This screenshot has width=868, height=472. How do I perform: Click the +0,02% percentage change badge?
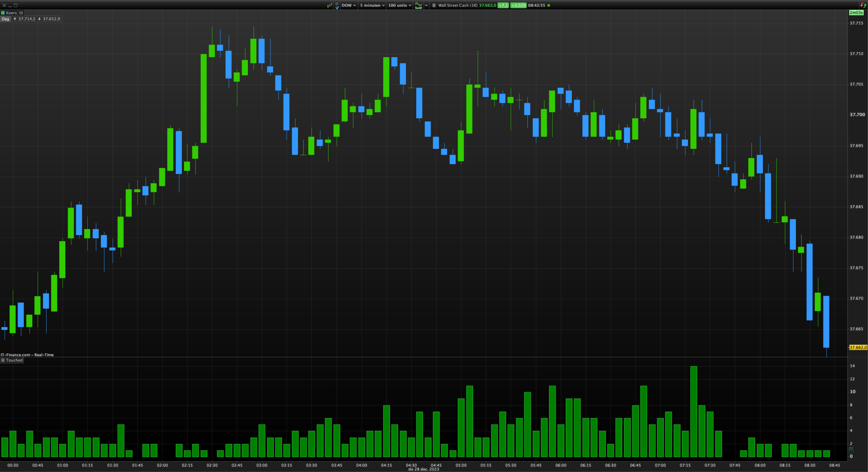(x=518, y=6)
